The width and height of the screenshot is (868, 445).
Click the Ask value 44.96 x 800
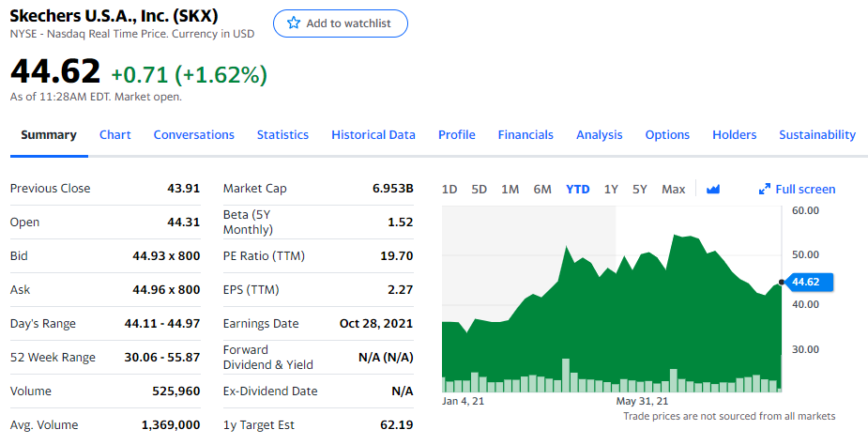coord(166,290)
